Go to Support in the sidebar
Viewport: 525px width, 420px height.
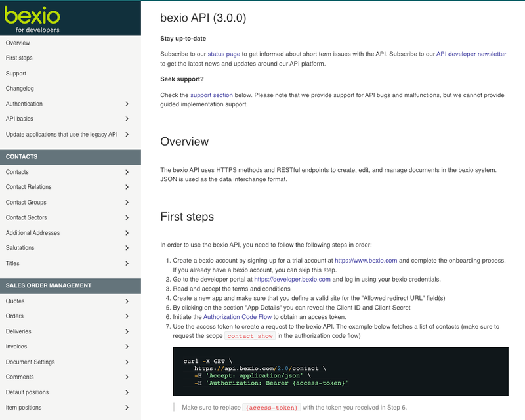point(16,73)
